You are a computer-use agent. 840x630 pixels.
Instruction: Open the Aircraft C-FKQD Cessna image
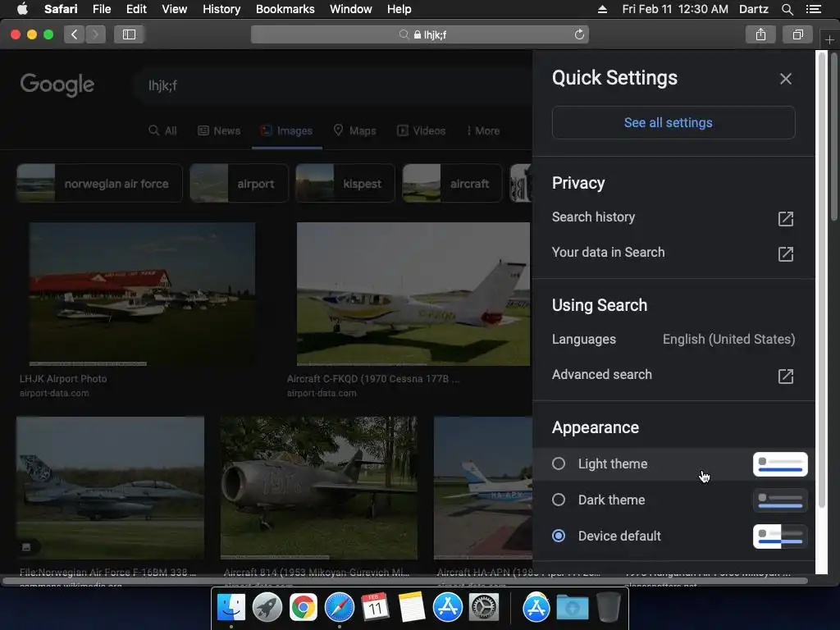(x=413, y=294)
